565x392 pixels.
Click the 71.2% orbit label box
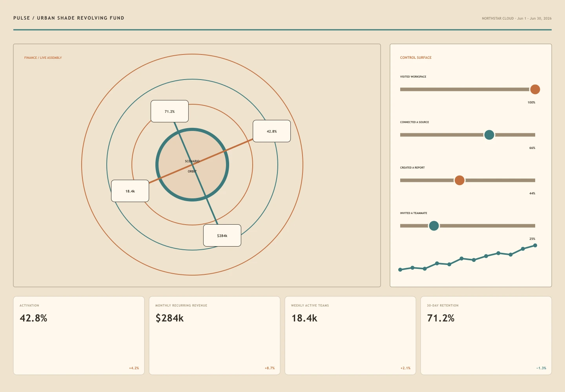[169, 111]
